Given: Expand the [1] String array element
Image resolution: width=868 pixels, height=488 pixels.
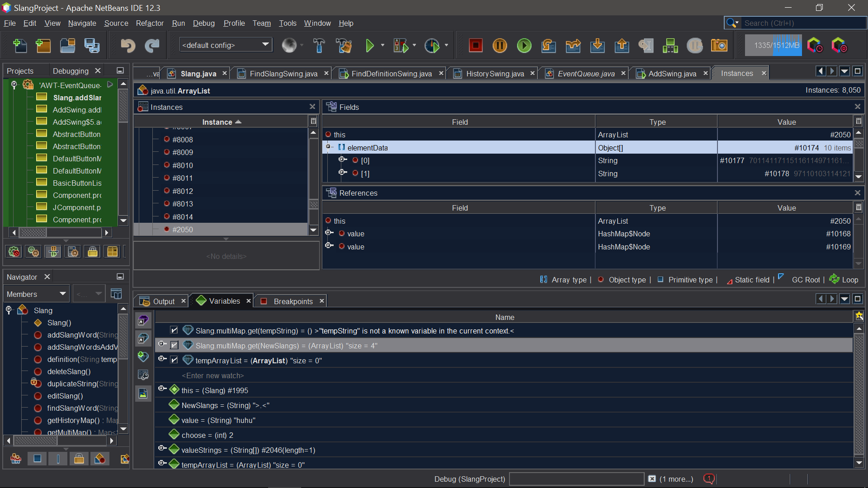Looking at the screenshot, I should [343, 173].
